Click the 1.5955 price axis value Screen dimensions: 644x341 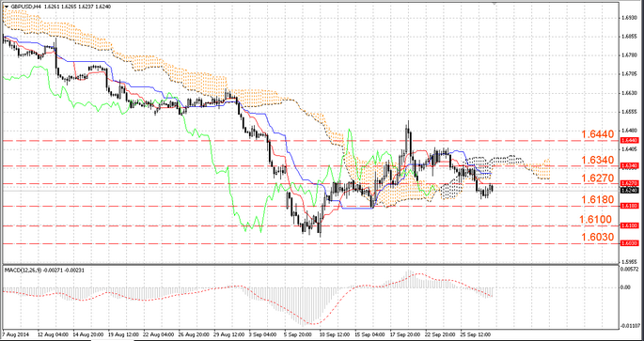(629, 261)
